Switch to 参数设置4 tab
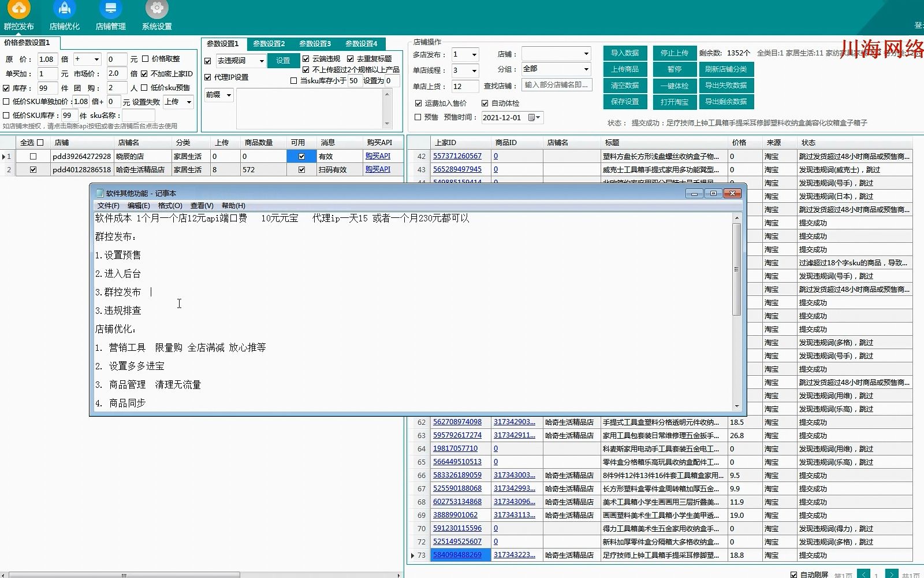The image size is (924, 578). pos(362,44)
